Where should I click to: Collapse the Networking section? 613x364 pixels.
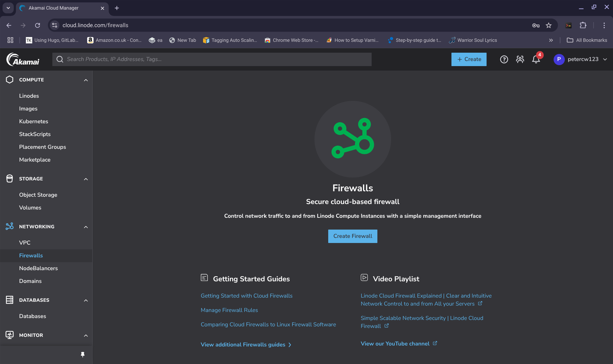(x=86, y=227)
